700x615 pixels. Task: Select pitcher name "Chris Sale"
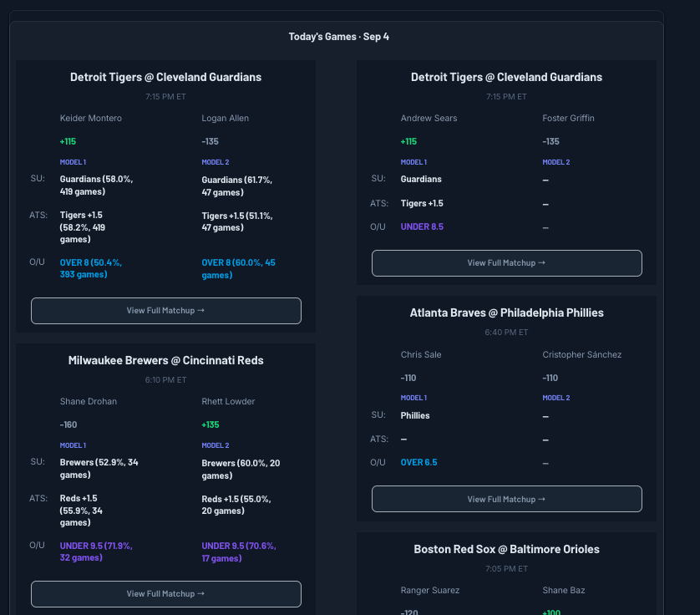(421, 354)
